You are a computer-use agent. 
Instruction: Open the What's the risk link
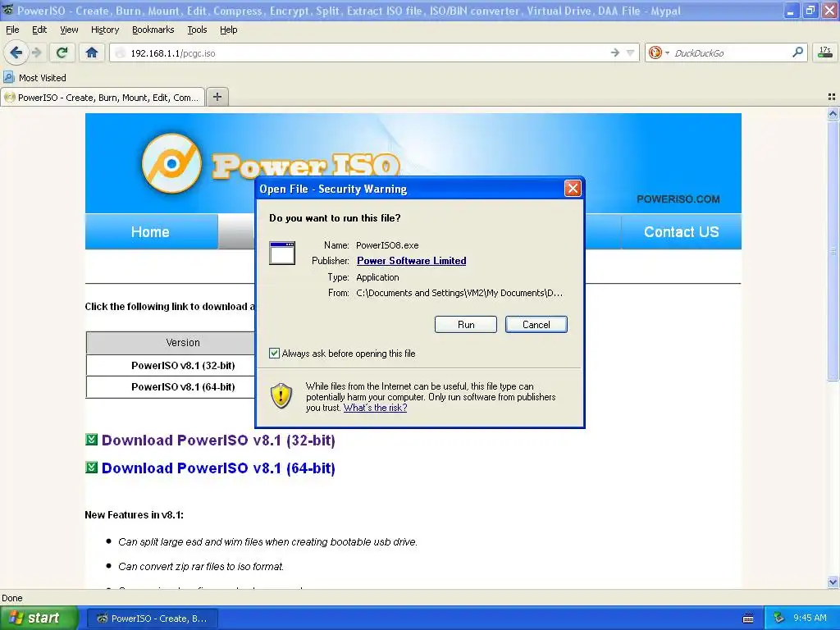(x=375, y=408)
